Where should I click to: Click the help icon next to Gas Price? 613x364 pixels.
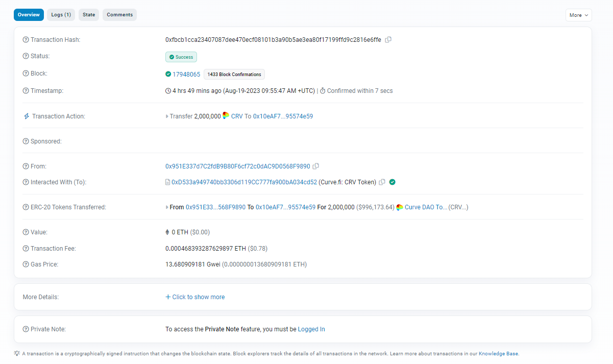click(x=26, y=264)
